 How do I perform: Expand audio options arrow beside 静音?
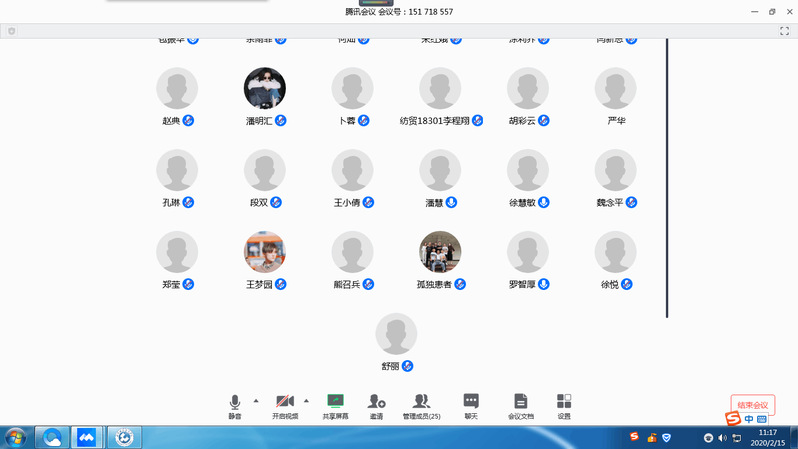point(256,400)
